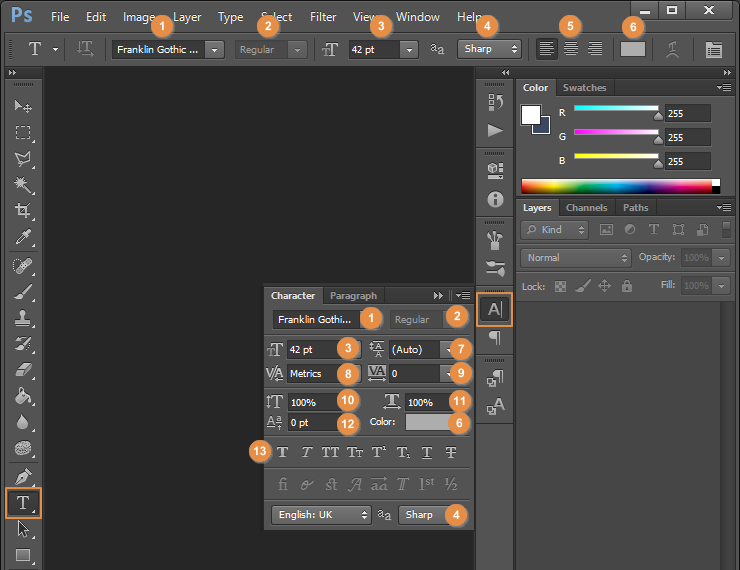Open Tool Preset picker arrow
The width and height of the screenshot is (740, 570).
[x=55, y=49]
